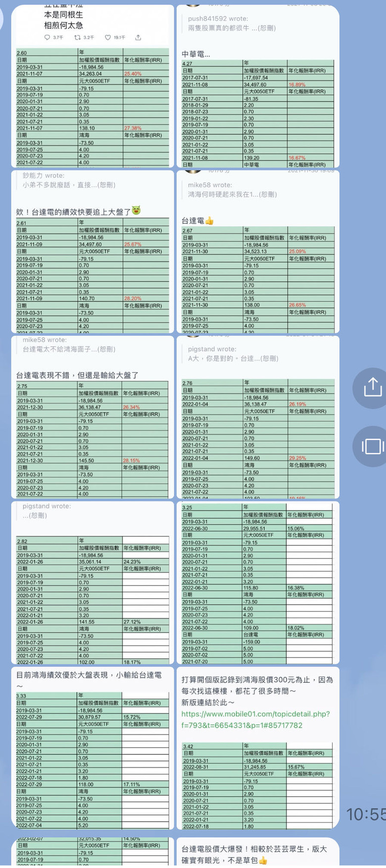Click the 28.15% return cell
The height and width of the screenshot is (868, 386).
click(x=145, y=460)
